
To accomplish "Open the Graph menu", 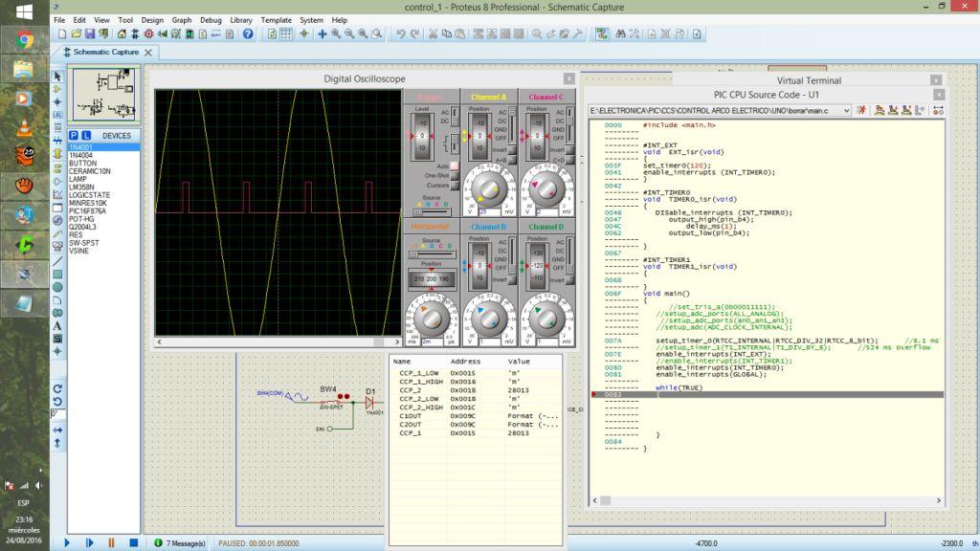I will point(182,20).
